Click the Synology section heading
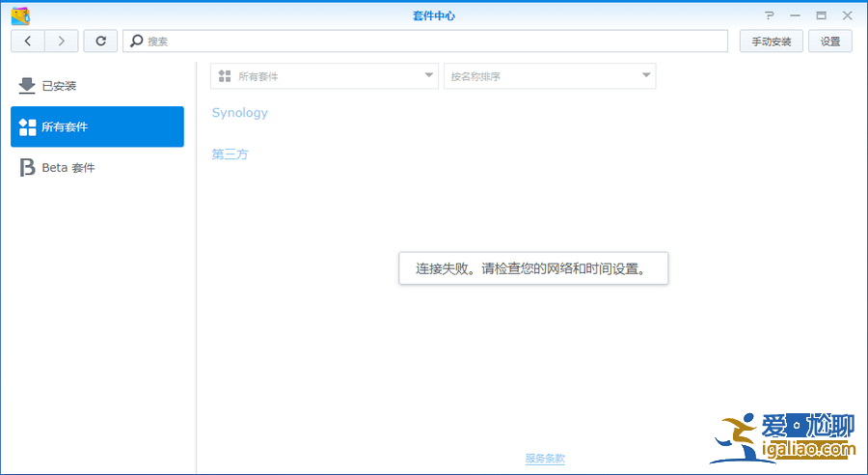The height and width of the screenshot is (475, 868). click(x=240, y=113)
